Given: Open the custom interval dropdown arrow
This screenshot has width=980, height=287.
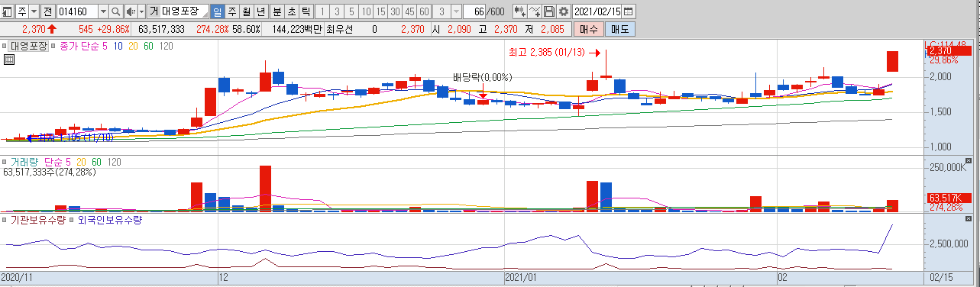Looking at the screenshot, I should pyautogui.click(x=456, y=11).
